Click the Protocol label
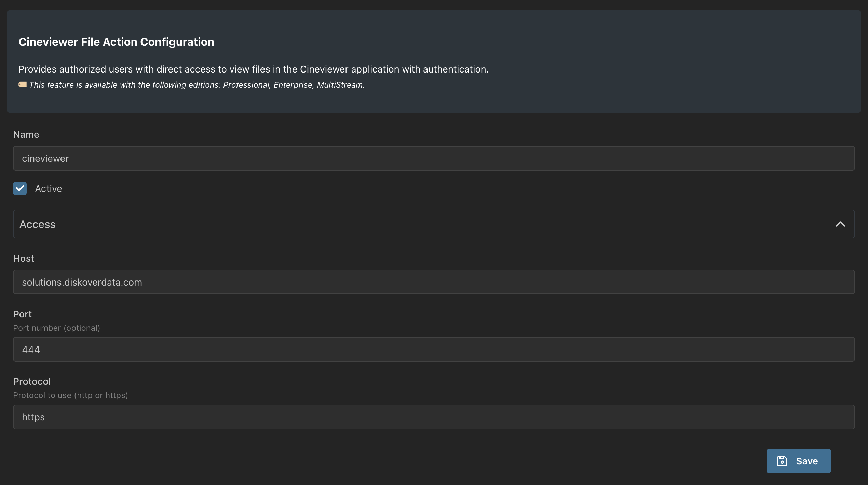The image size is (868, 485). (32, 381)
